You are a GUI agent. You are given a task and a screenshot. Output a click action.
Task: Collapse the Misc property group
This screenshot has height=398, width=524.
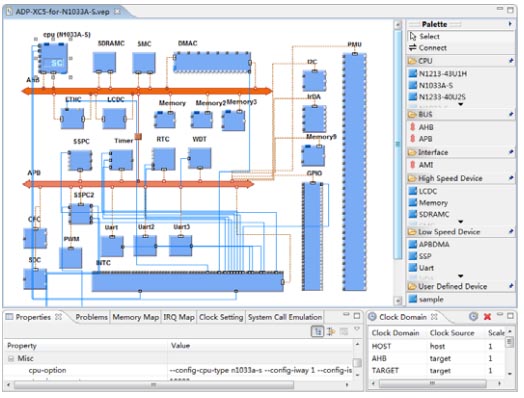11,359
